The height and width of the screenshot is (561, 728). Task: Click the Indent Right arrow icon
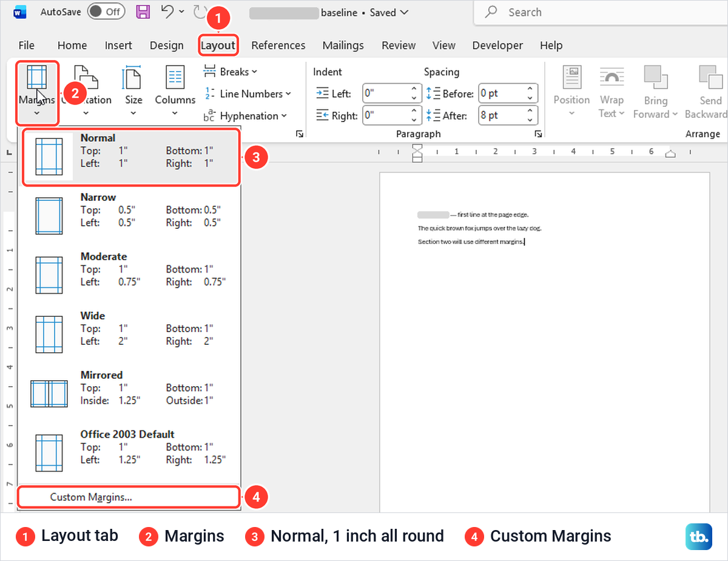(322, 115)
